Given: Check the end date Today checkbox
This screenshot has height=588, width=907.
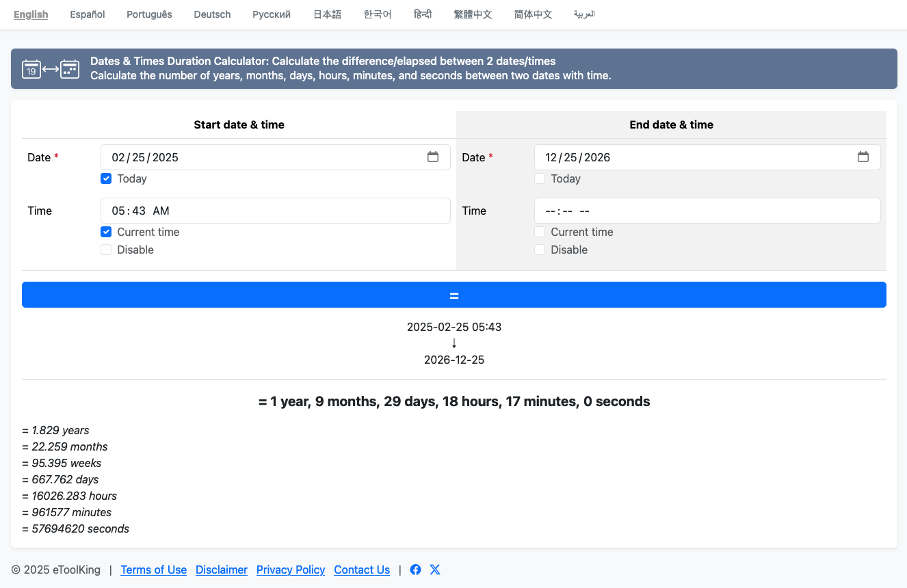Looking at the screenshot, I should click(540, 178).
